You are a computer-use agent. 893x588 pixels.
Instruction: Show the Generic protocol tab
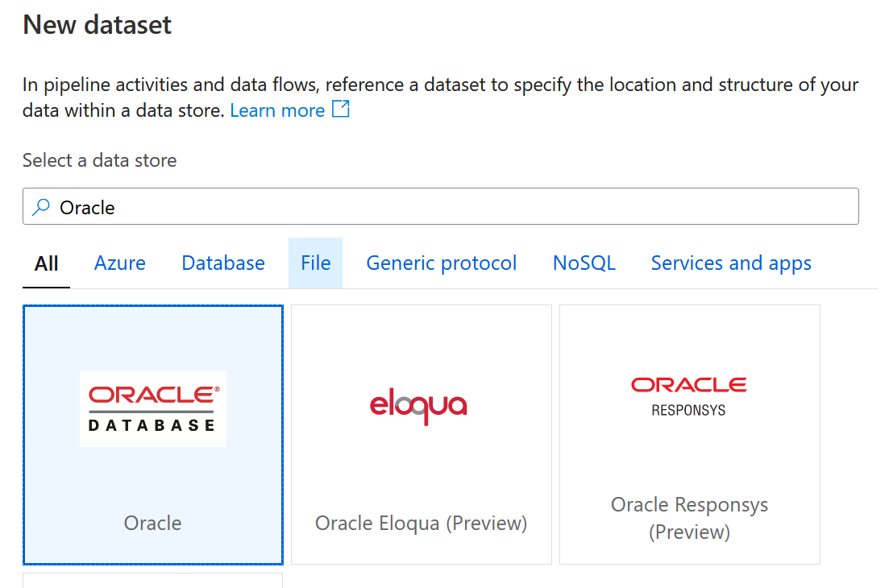pyautogui.click(x=442, y=263)
